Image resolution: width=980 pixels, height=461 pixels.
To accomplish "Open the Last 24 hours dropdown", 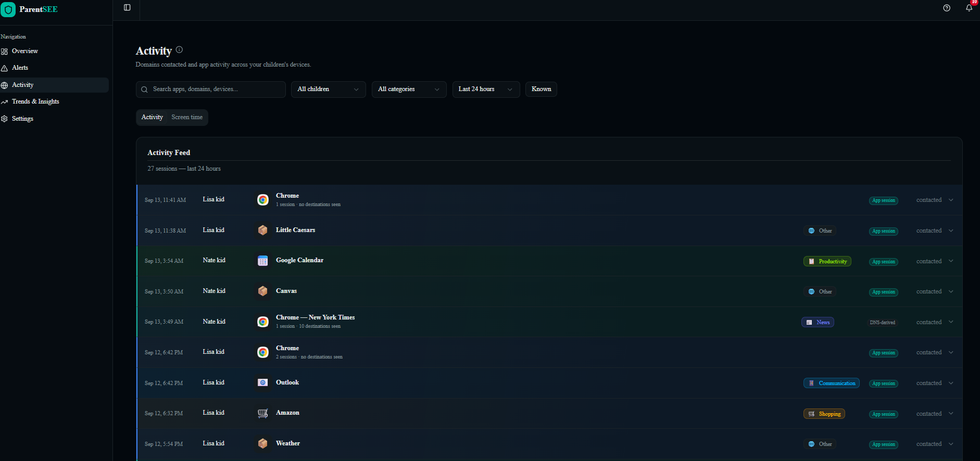I will coord(486,89).
